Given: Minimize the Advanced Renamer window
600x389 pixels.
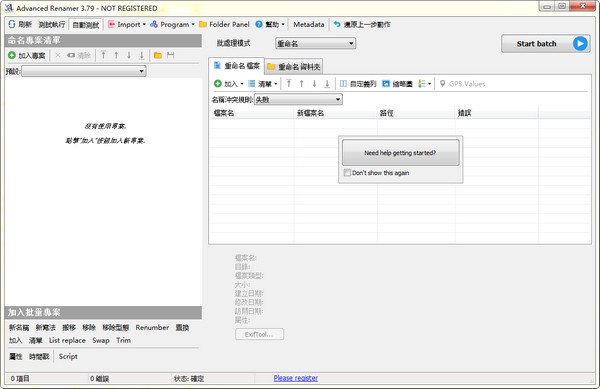Looking at the screenshot, I should 547,7.
